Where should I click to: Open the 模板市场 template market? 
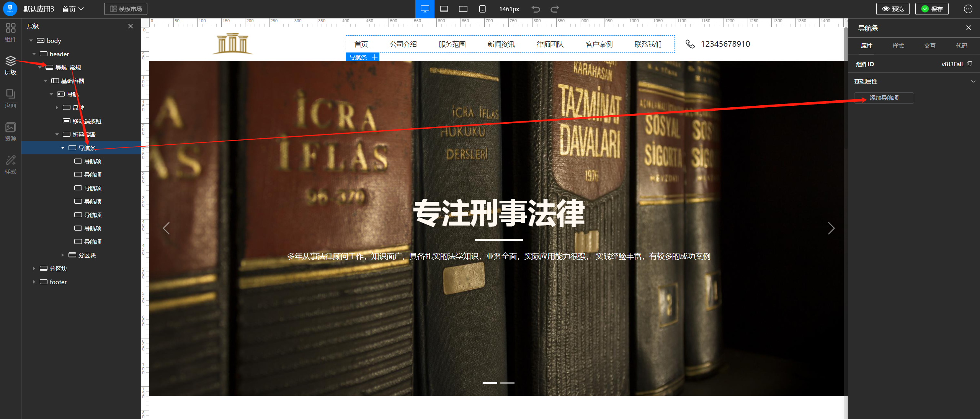[126, 9]
